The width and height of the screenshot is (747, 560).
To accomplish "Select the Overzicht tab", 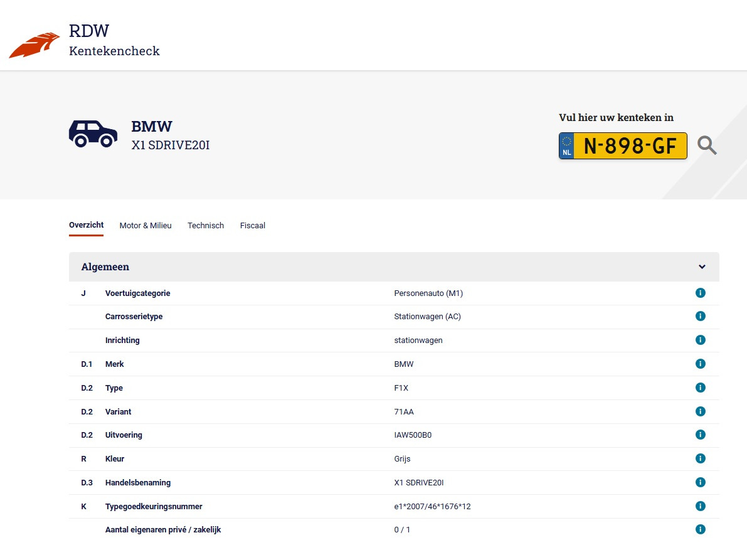I will 86,225.
